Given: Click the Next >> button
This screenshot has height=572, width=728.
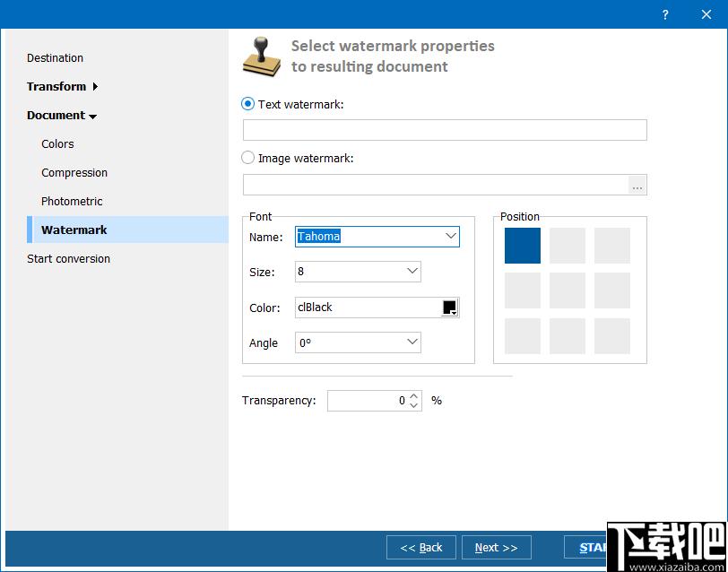Looking at the screenshot, I should point(497,548).
